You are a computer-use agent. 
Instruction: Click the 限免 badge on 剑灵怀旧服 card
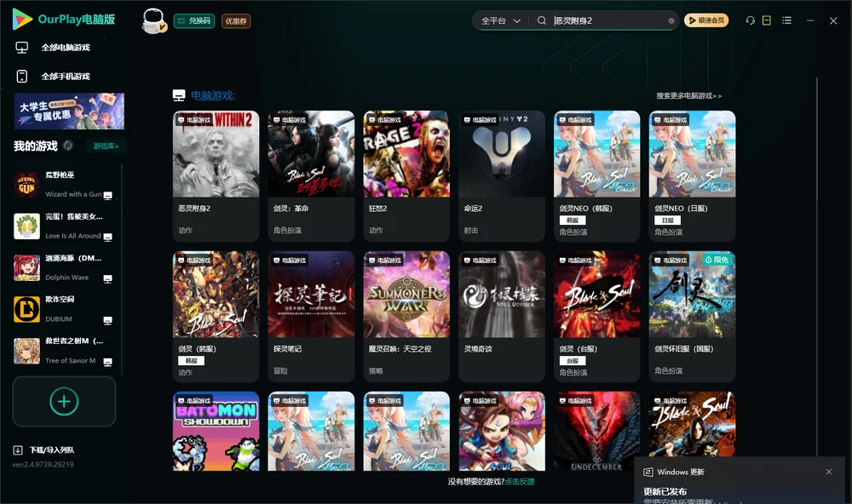(717, 260)
